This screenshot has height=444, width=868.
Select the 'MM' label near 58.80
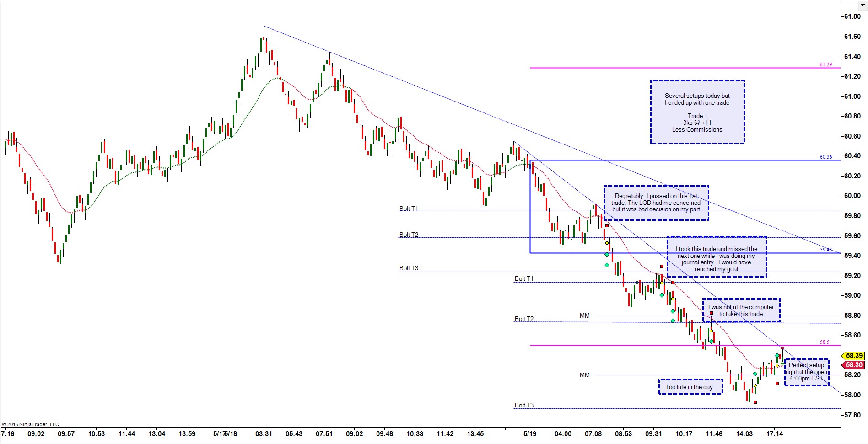585,316
